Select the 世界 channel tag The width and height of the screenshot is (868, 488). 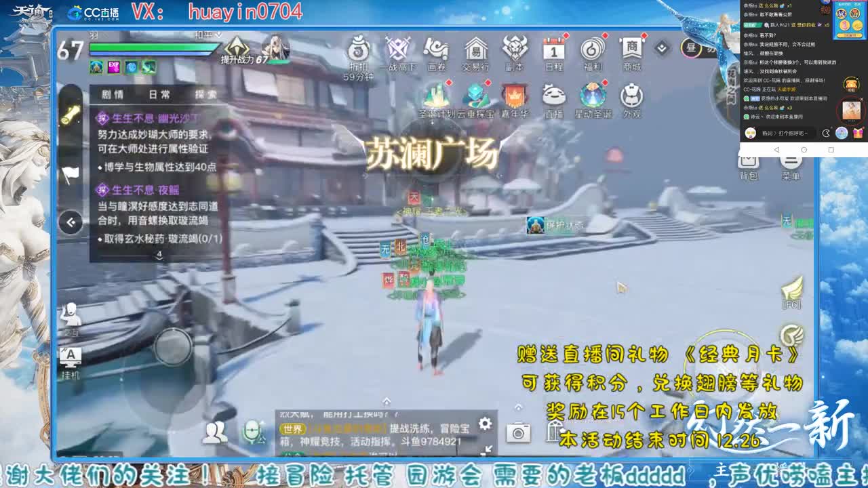pos(293,428)
